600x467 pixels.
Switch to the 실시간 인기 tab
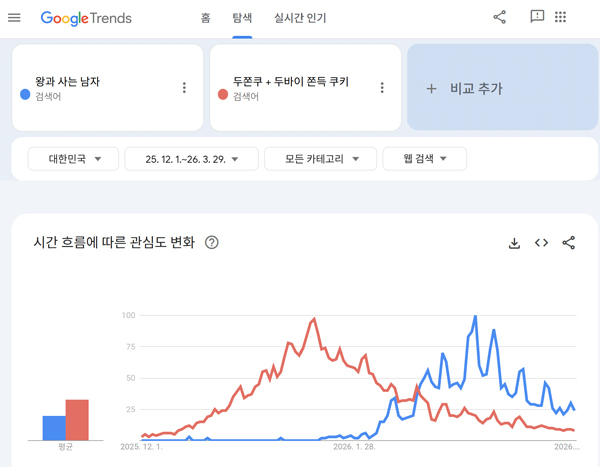click(300, 18)
